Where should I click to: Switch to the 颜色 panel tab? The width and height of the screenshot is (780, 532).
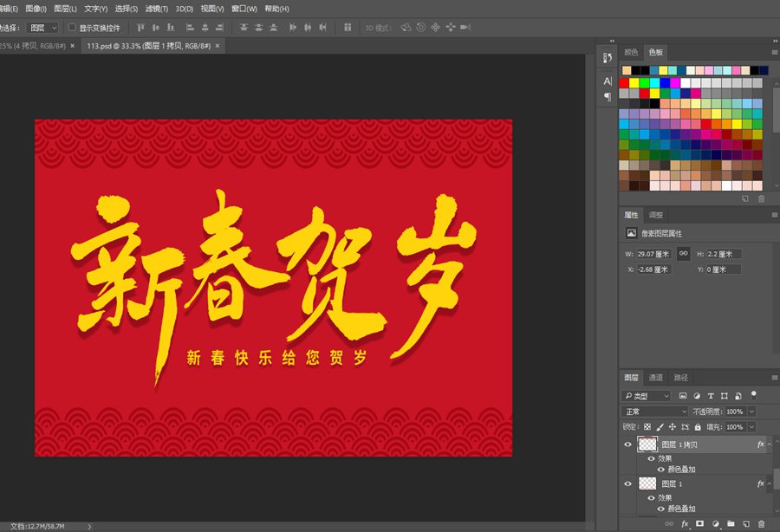point(631,52)
